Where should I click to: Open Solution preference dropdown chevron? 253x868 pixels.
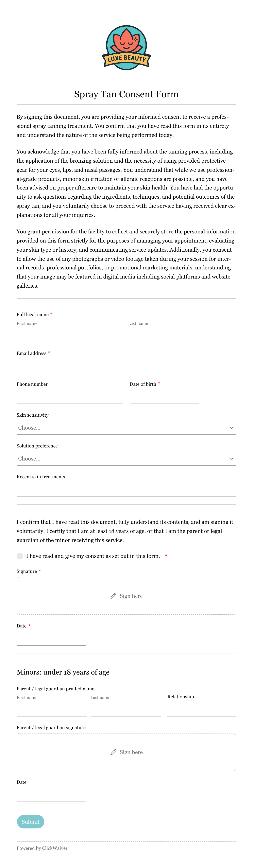click(x=231, y=459)
